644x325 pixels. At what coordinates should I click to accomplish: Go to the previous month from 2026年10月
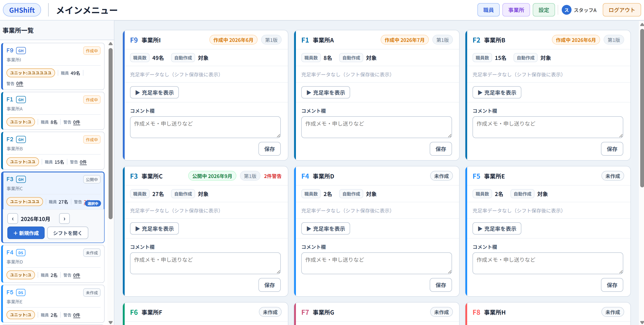click(13, 219)
